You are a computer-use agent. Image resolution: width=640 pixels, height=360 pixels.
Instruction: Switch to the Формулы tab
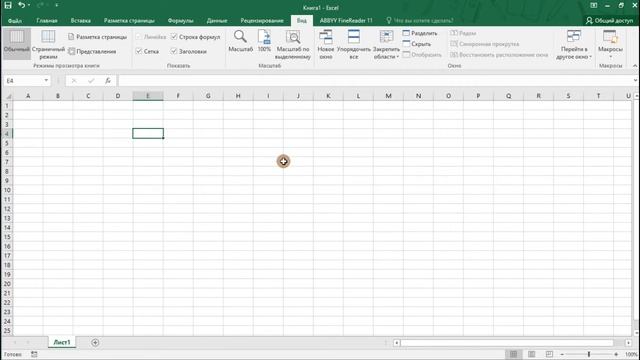click(x=180, y=20)
